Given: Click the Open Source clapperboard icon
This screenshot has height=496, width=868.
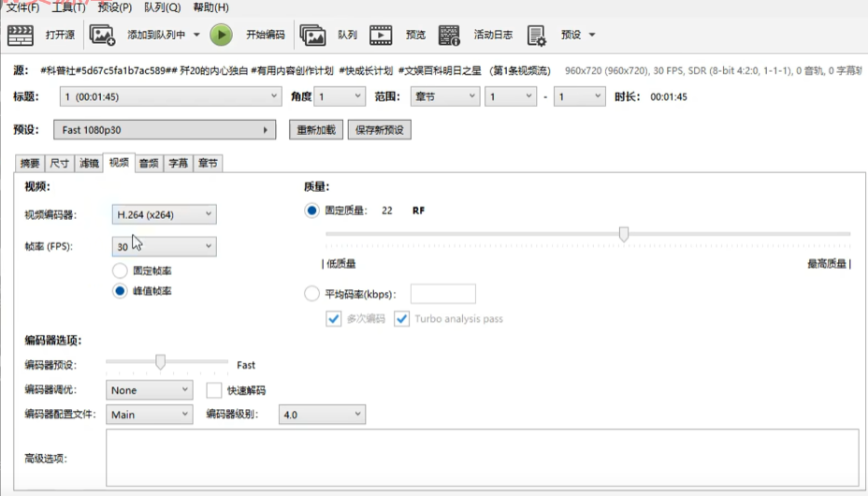Looking at the screenshot, I should pos(21,36).
